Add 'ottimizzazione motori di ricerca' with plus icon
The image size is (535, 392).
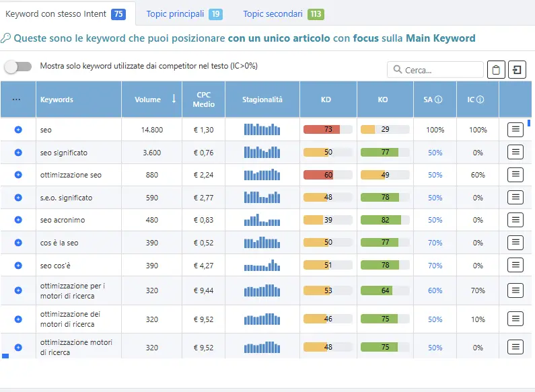pyautogui.click(x=18, y=348)
